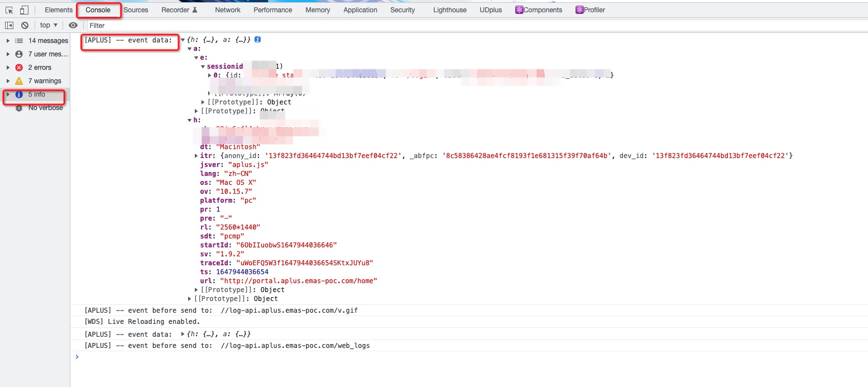Image resolution: width=868 pixels, height=387 pixels.
Task: Expand the 7 warnings group arrow
Action: point(8,81)
